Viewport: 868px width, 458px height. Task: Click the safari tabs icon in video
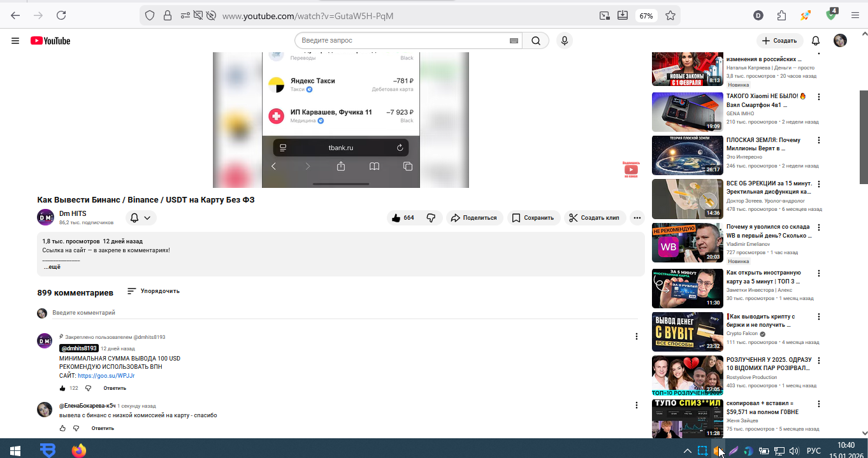coord(408,166)
